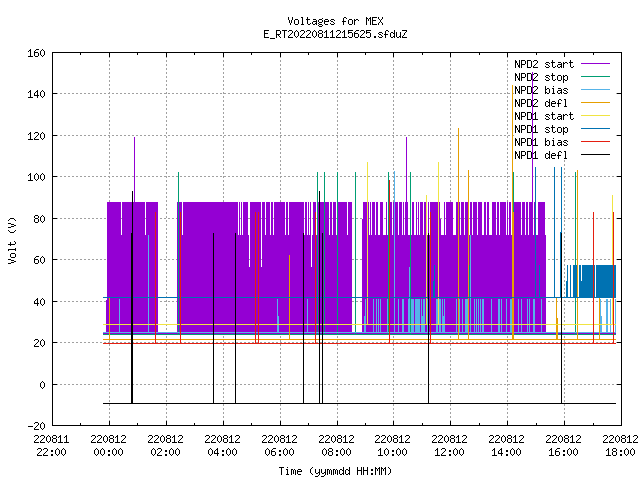The image size is (640, 480).
Task: Click the E_RT20220811215625.sfduZ filename subtitle
Action: [x=336, y=34]
